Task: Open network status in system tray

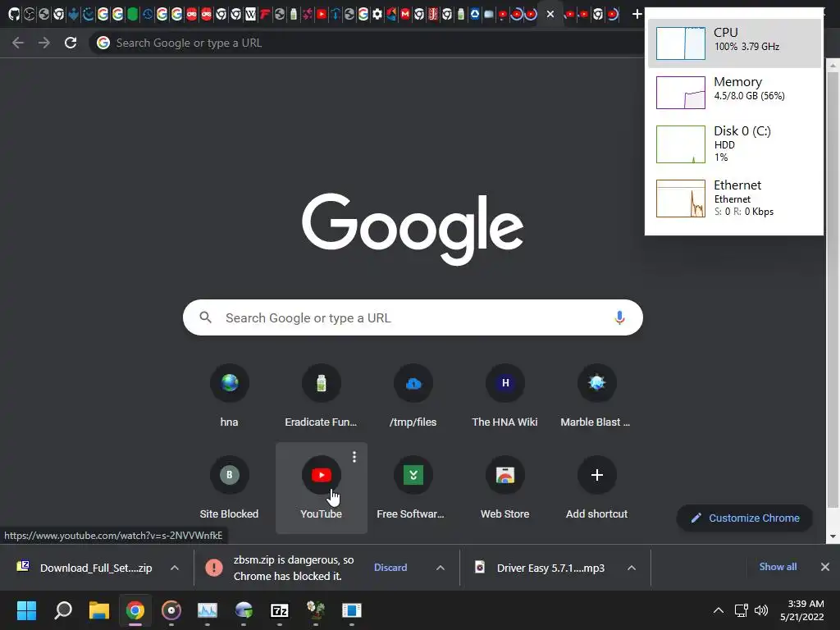Action: (742, 610)
